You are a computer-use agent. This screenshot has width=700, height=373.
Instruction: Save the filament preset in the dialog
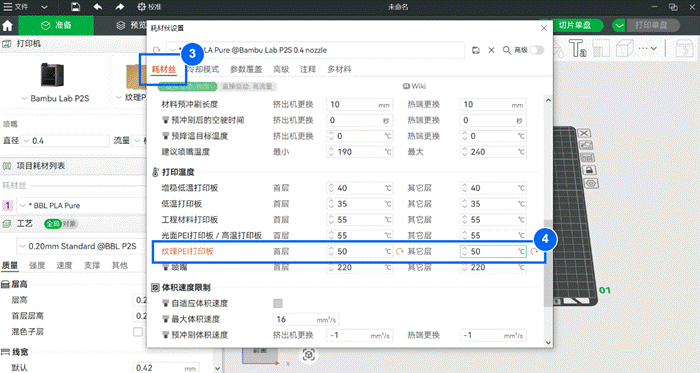point(476,50)
